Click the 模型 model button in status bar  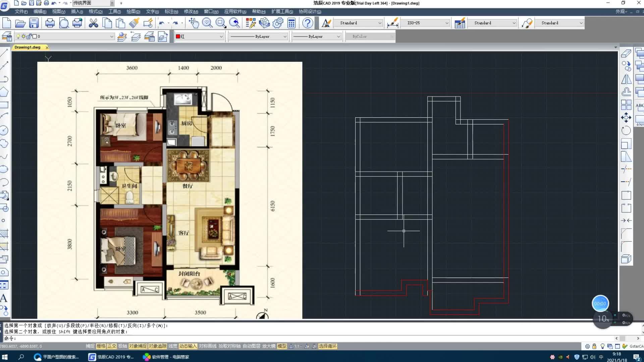(x=282, y=346)
